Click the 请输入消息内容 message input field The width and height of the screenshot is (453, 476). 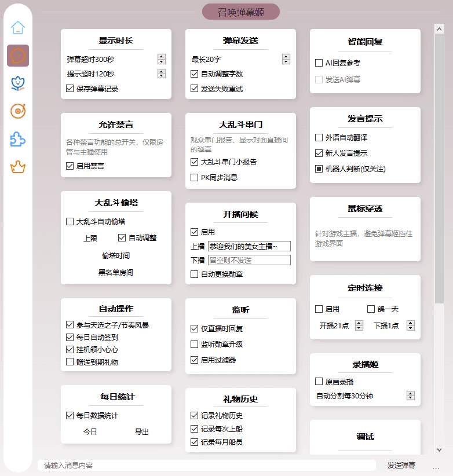coord(206,465)
